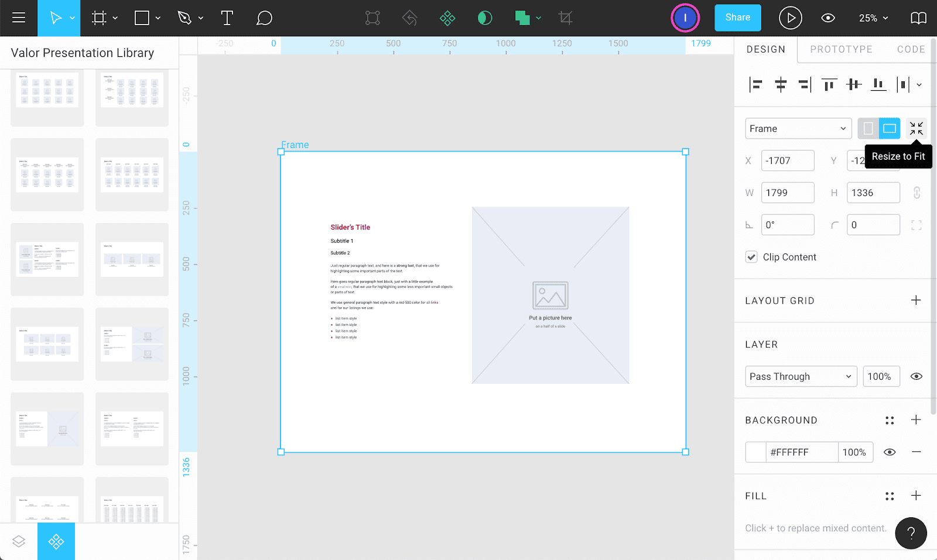This screenshot has height=560, width=937.
Task: Click Resize to Fit icon
Action: tap(916, 128)
